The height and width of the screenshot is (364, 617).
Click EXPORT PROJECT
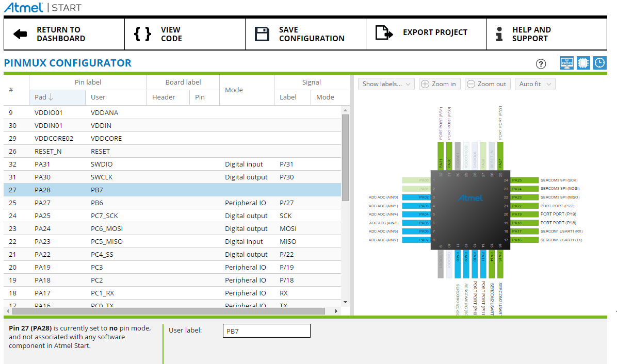click(427, 34)
